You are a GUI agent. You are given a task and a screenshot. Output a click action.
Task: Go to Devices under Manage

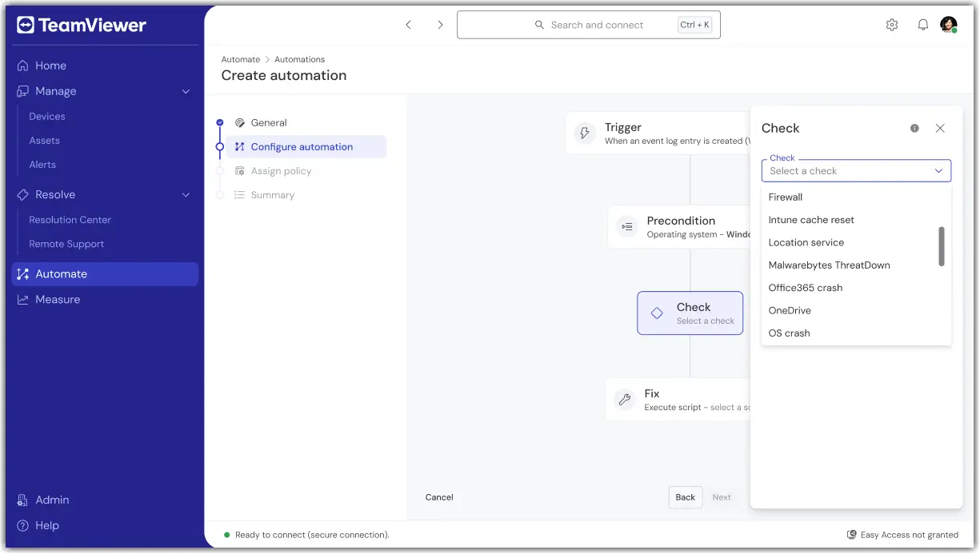pyautogui.click(x=47, y=117)
